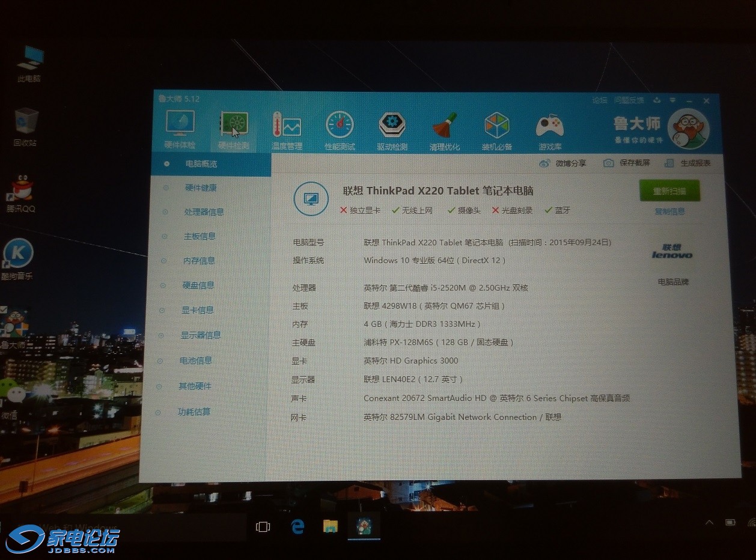Viewport: 756px width, 560px height.
Task: Click the 独立显卡 status item
Action: [361, 210]
